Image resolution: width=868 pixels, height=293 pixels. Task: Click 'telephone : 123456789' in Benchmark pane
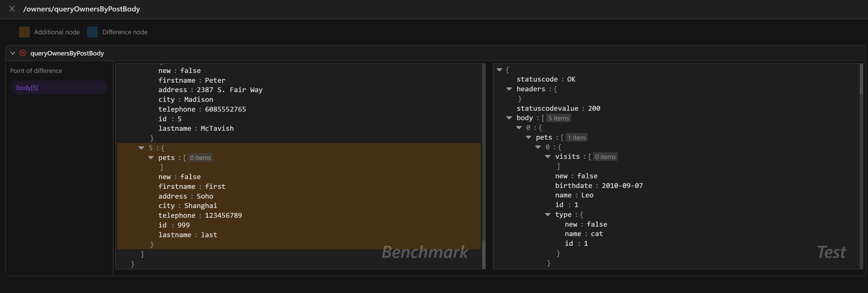click(x=200, y=215)
